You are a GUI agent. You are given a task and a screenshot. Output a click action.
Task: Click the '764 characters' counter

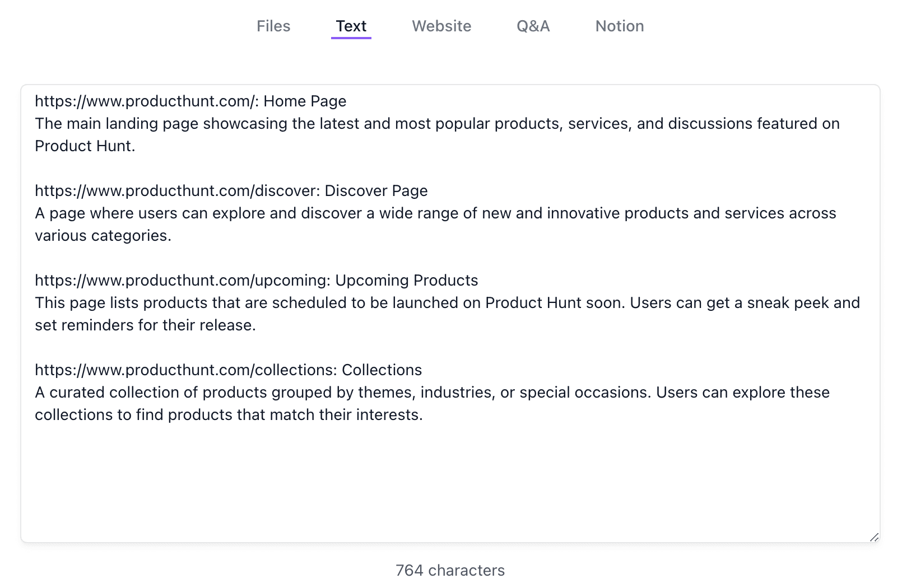pos(450,570)
